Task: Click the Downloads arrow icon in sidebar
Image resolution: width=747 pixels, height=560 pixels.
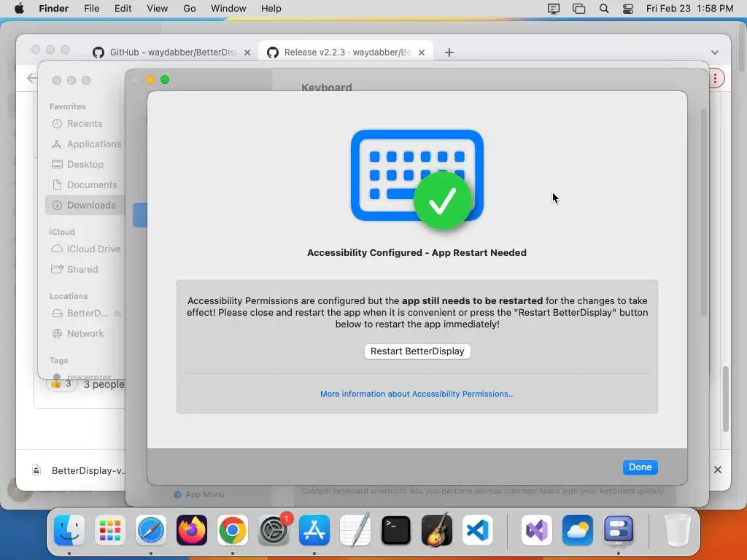Action: click(57, 205)
